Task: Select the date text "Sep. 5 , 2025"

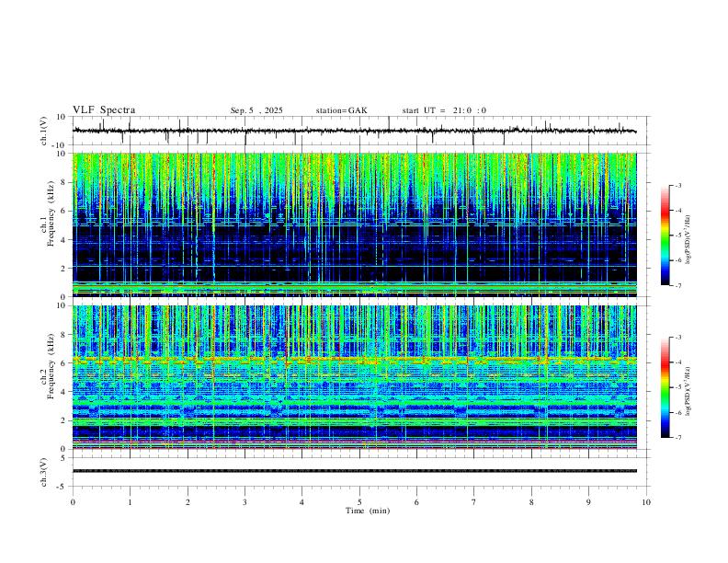Action: pyautogui.click(x=256, y=110)
